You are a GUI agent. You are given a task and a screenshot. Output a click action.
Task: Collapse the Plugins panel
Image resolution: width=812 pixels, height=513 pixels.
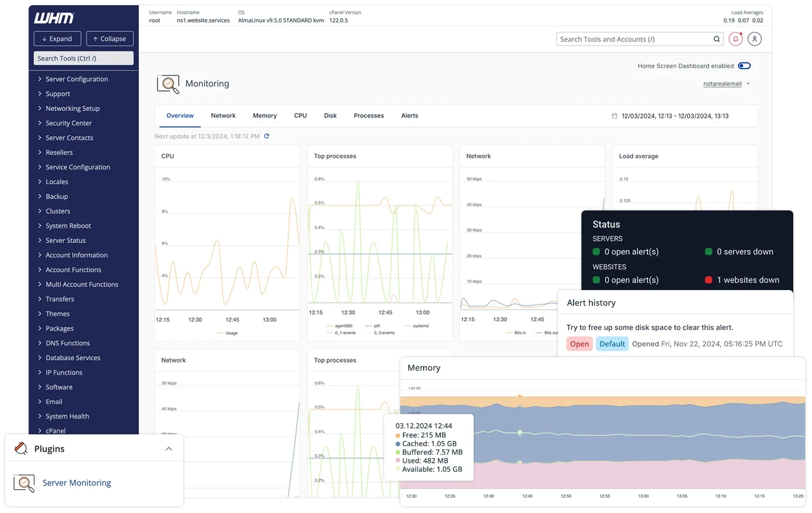coord(168,448)
